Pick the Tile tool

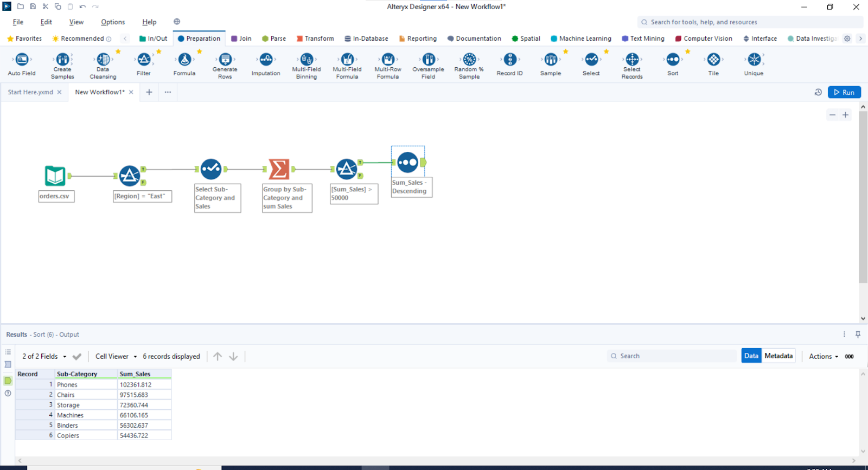pos(713,65)
